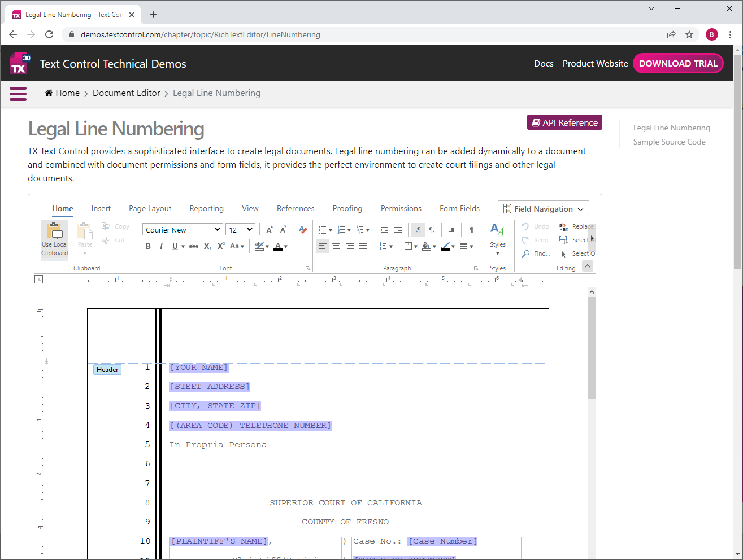The image size is (743, 560).
Task: Open the Paragraph dialog launcher
Action: click(x=476, y=269)
